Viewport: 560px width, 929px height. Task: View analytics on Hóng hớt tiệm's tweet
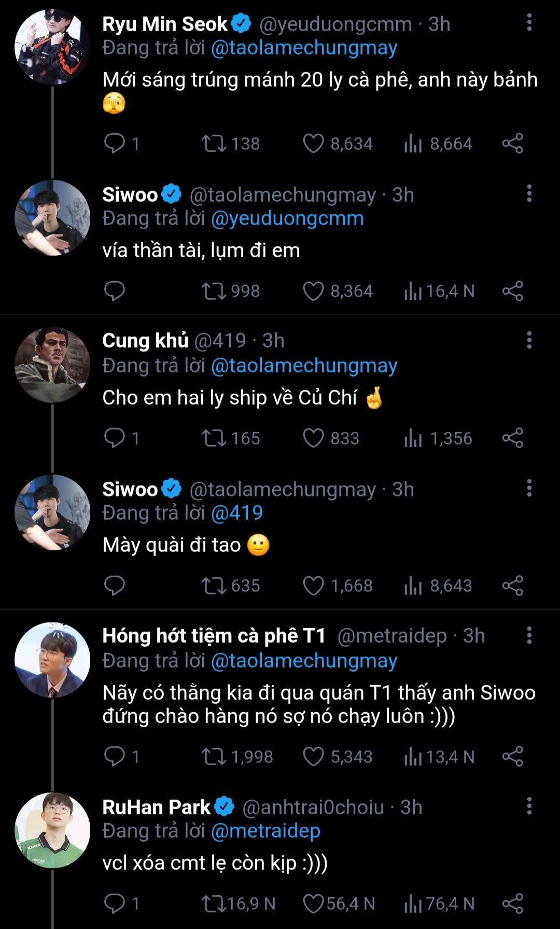[413, 757]
